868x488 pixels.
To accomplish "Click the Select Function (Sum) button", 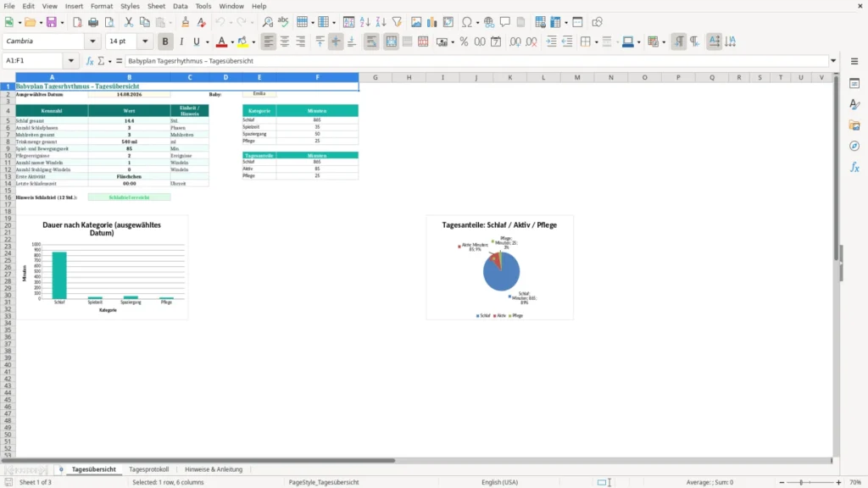I will coord(101,61).
